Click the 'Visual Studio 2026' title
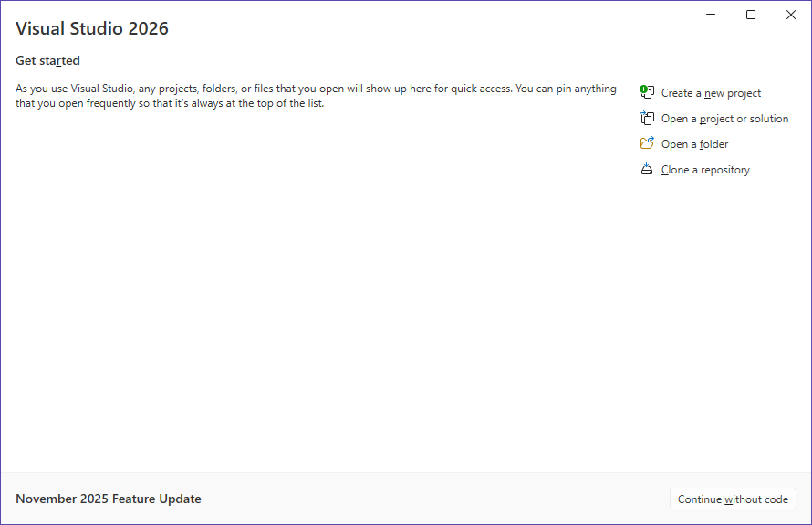 92,28
